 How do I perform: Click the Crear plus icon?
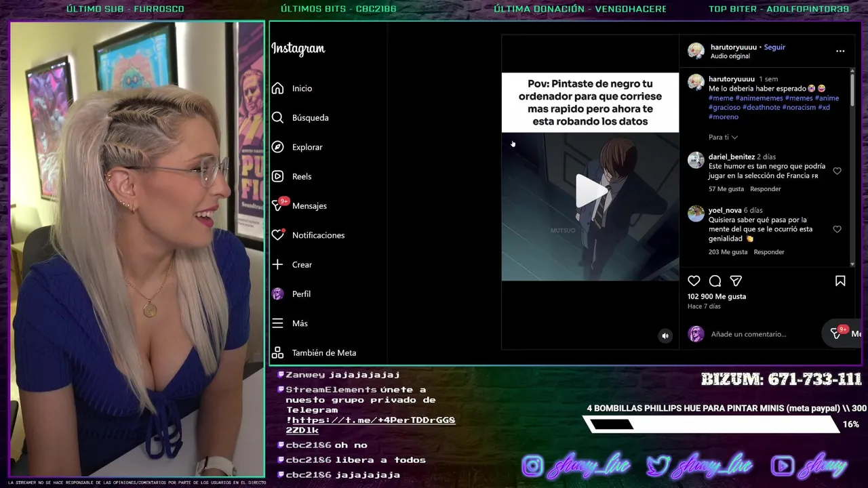tap(277, 264)
